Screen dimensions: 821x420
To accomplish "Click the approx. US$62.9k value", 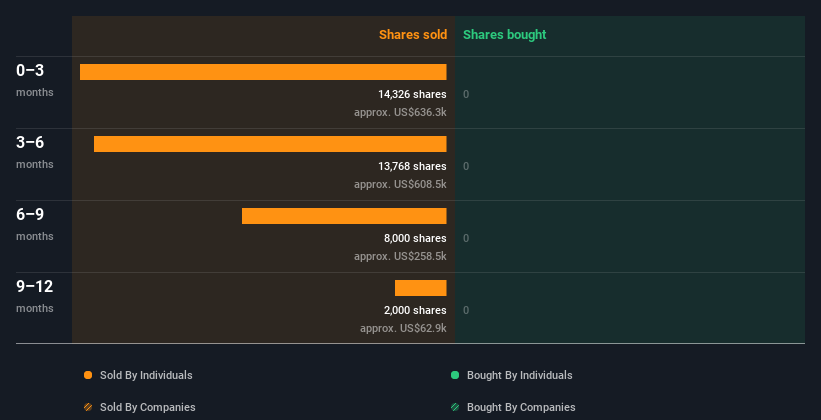I will pos(403,328).
